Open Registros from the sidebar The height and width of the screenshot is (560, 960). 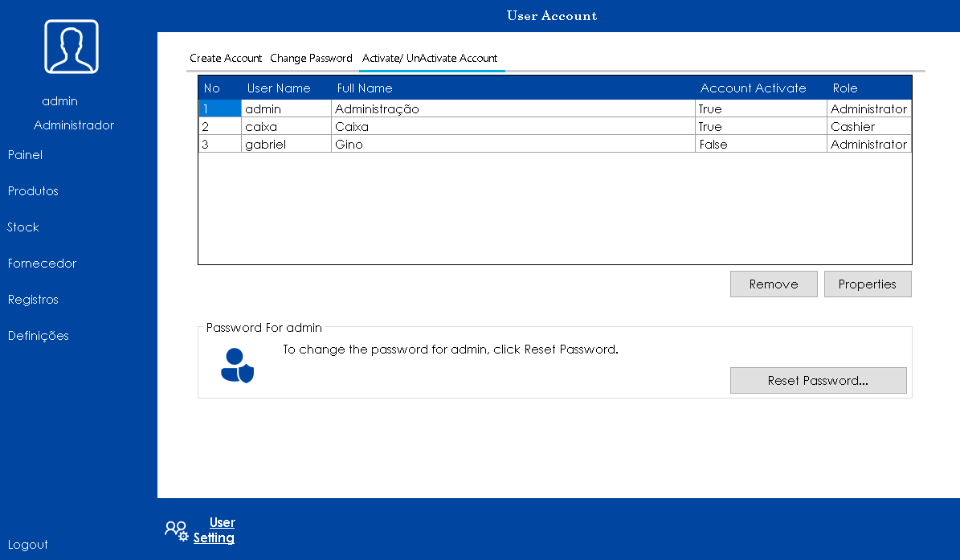point(33,300)
